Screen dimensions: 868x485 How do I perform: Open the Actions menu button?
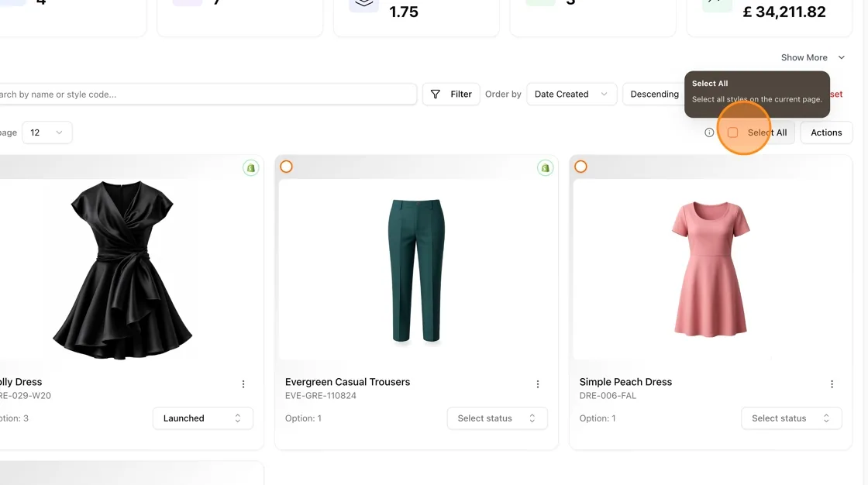tap(826, 132)
